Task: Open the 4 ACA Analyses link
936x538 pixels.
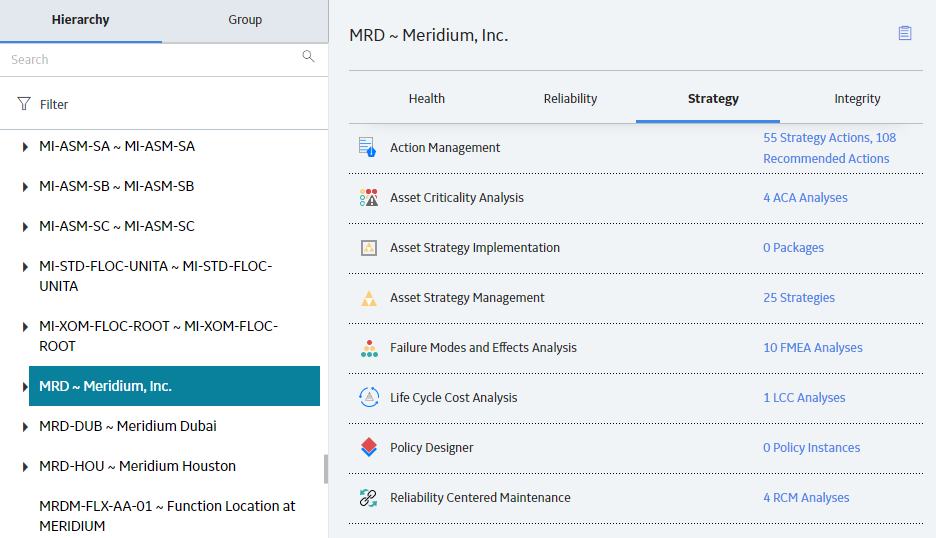Action: pyautogui.click(x=805, y=198)
